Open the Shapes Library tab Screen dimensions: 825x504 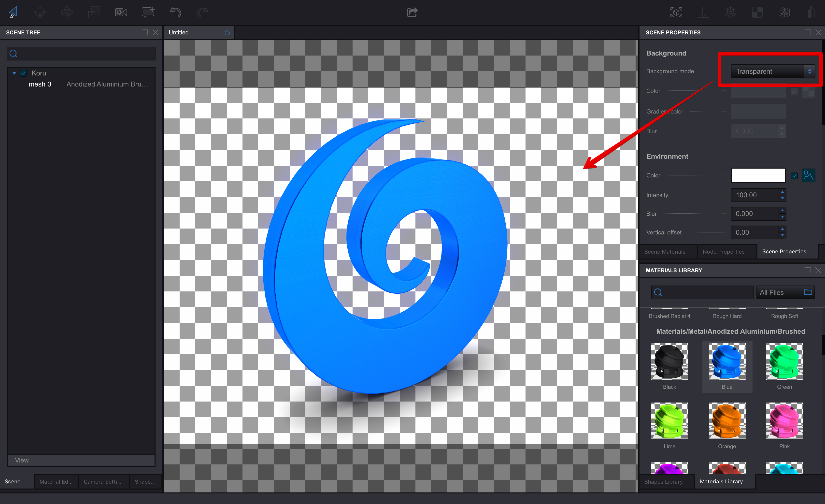tap(664, 481)
